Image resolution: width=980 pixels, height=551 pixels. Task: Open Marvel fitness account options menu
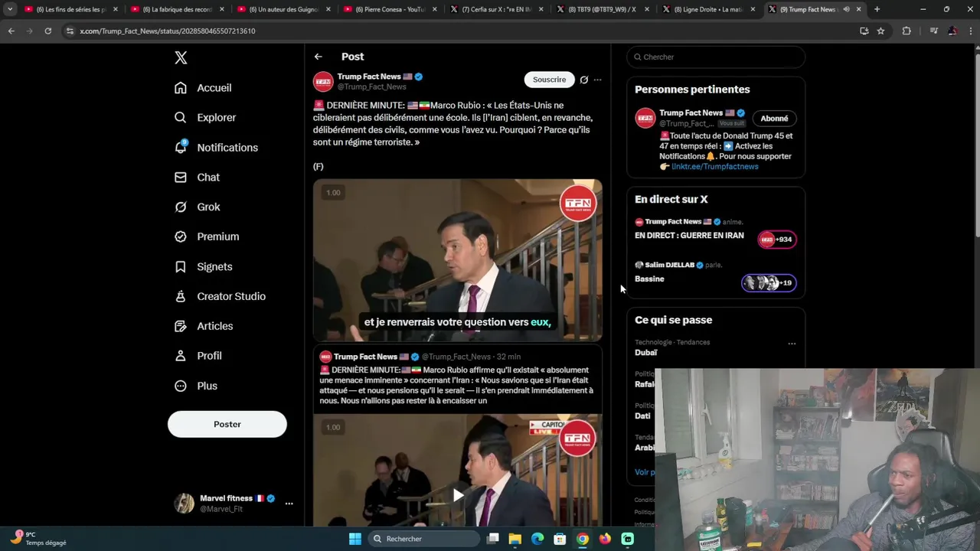coord(289,504)
